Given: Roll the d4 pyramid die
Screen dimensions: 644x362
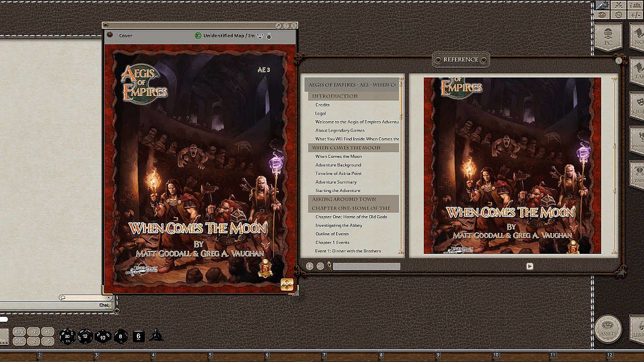Looking at the screenshot, I should click(x=156, y=335).
